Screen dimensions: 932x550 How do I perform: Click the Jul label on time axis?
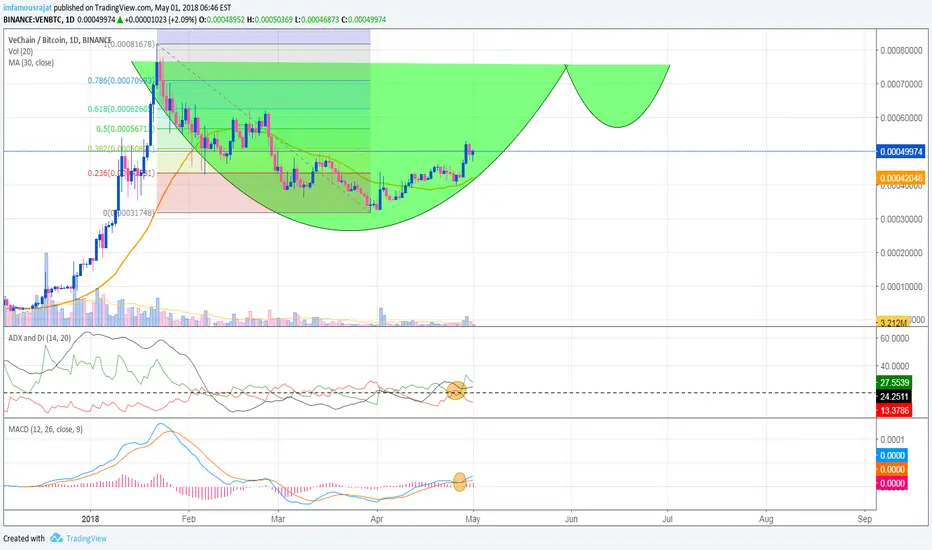[667, 519]
